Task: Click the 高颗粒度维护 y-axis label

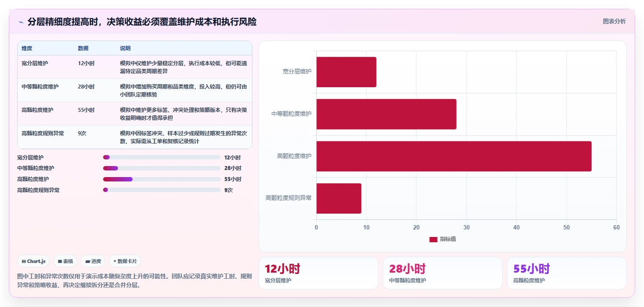Action: 294,156
